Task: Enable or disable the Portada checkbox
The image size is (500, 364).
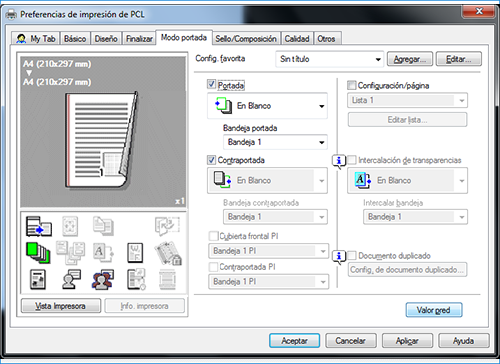Action: click(x=211, y=84)
